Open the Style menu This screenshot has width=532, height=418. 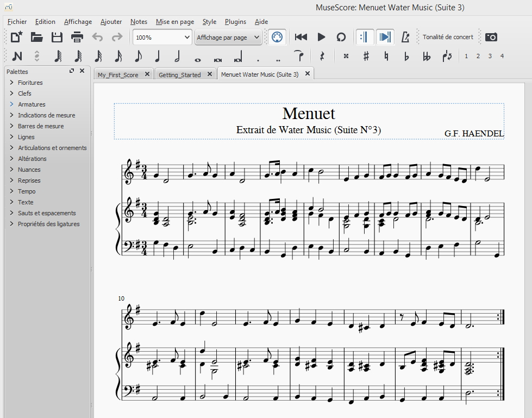coord(209,22)
